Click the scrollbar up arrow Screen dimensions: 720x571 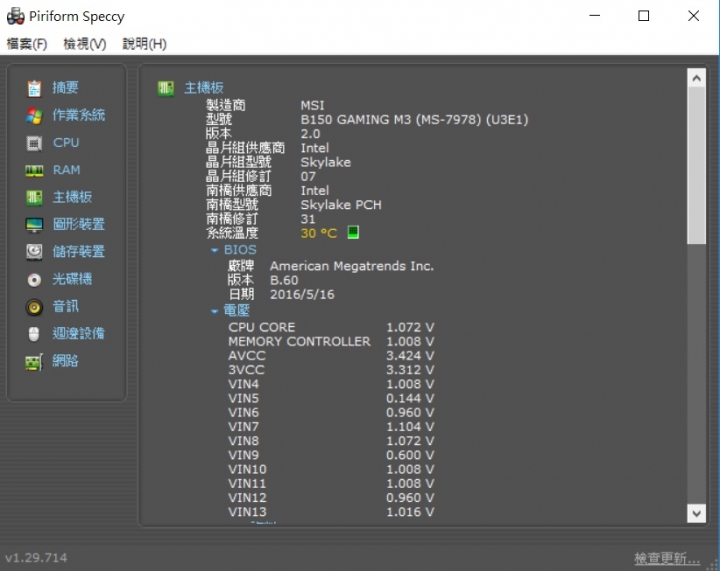click(696, 78)
